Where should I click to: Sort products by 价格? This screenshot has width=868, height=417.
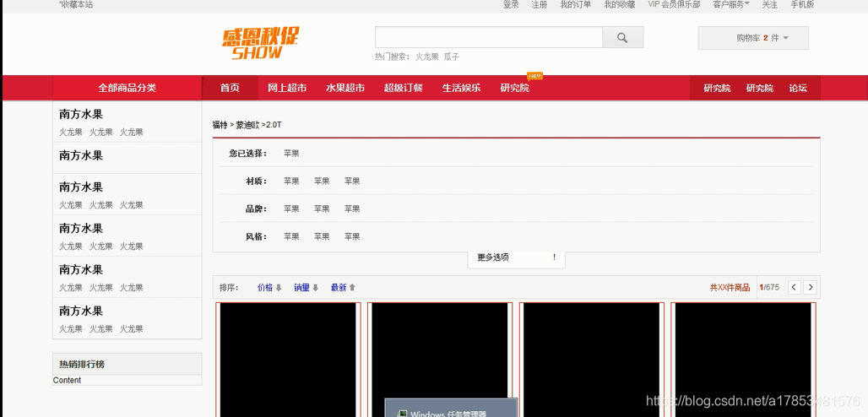(x=269, y=287)
